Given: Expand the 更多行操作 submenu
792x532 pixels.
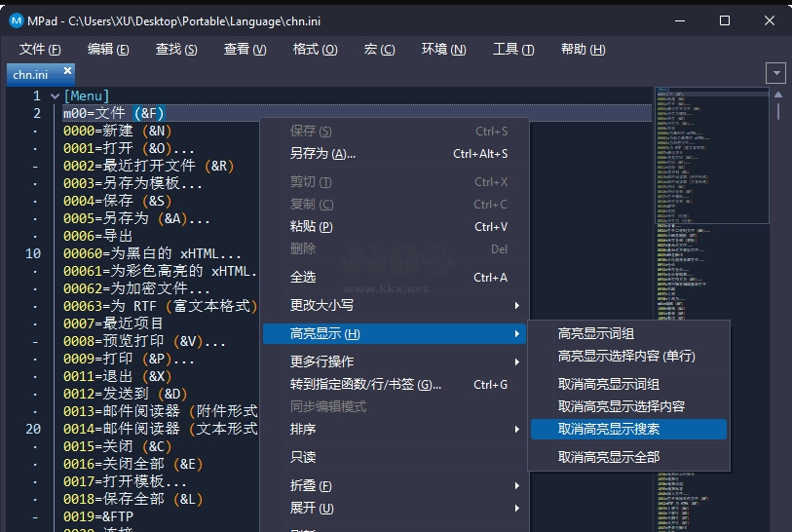Looking at the screenshot, I should [x=395, y=361].
